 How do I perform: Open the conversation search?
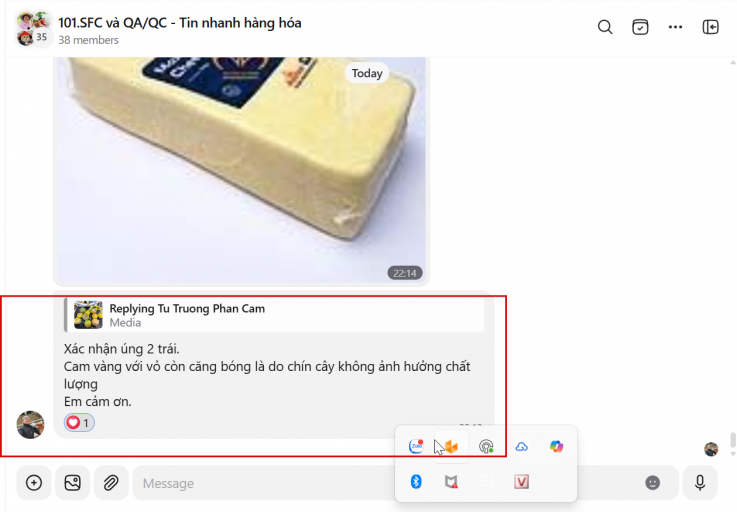click(x=605, y=27)
